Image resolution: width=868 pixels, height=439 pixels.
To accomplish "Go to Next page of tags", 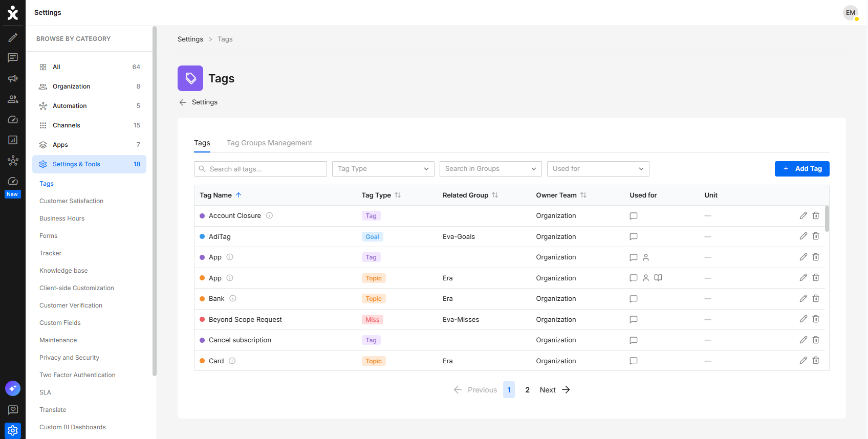I will [x=555, y=390].
